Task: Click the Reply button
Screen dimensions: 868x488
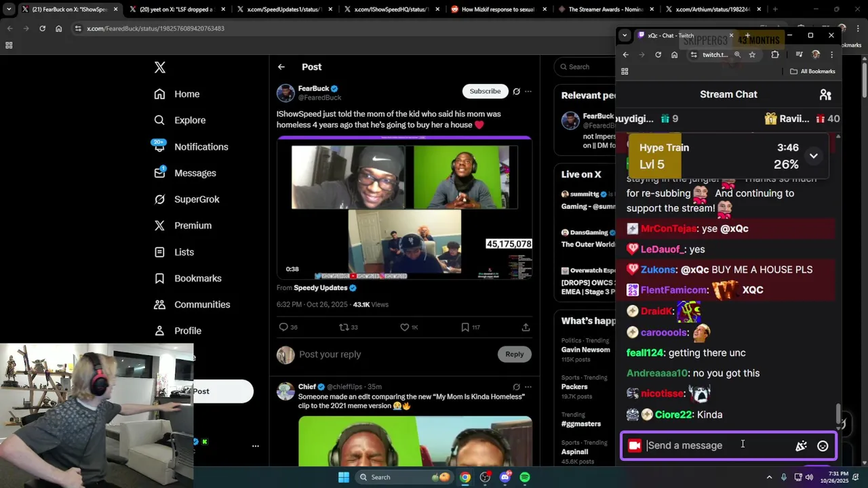Action: (x=515, y=354)
